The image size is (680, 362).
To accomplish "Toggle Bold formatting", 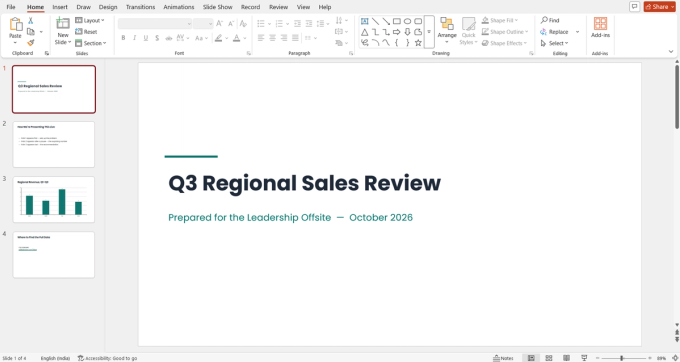I will point(123,38).
